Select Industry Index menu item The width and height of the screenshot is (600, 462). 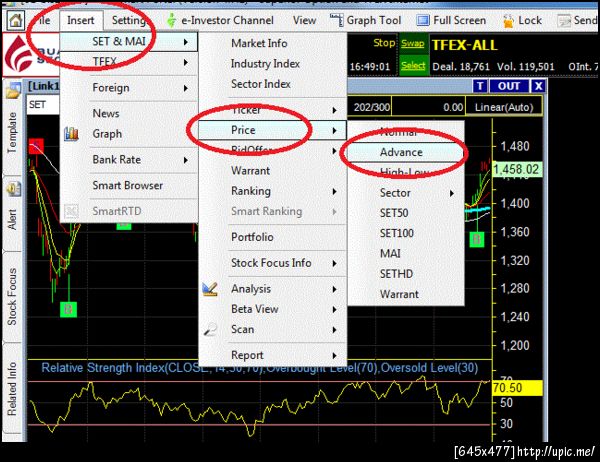tap(272, 64)
